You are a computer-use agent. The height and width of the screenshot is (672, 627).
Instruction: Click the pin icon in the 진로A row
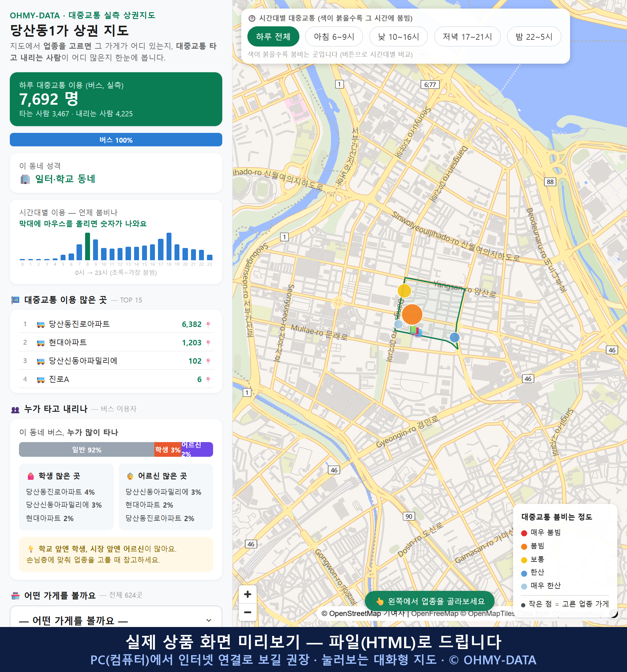click(x=208, y=379)
